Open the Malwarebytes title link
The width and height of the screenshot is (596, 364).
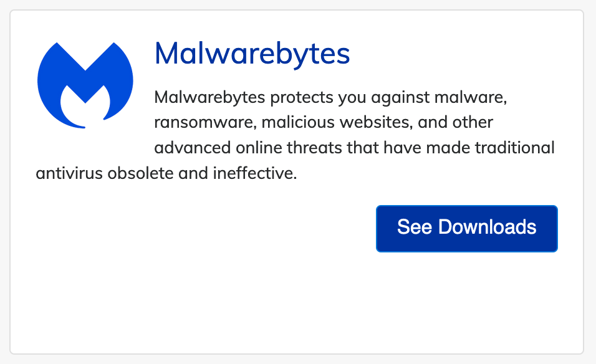pyautogui.click(x=252, y=54)
